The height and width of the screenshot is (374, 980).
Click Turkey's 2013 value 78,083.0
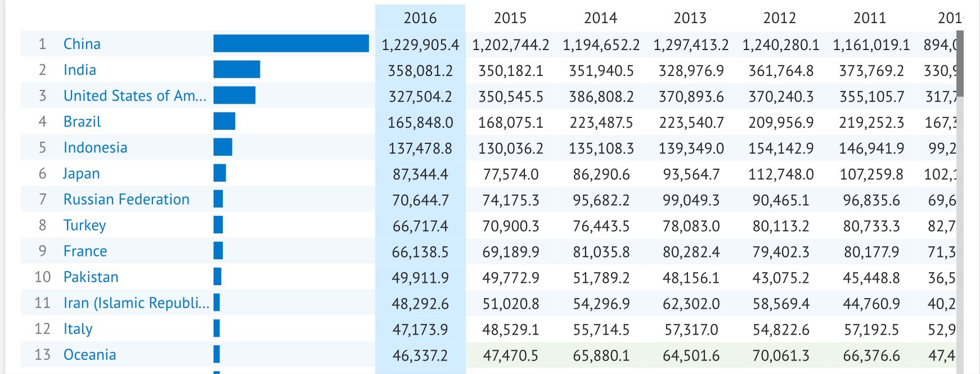(691, 226)
